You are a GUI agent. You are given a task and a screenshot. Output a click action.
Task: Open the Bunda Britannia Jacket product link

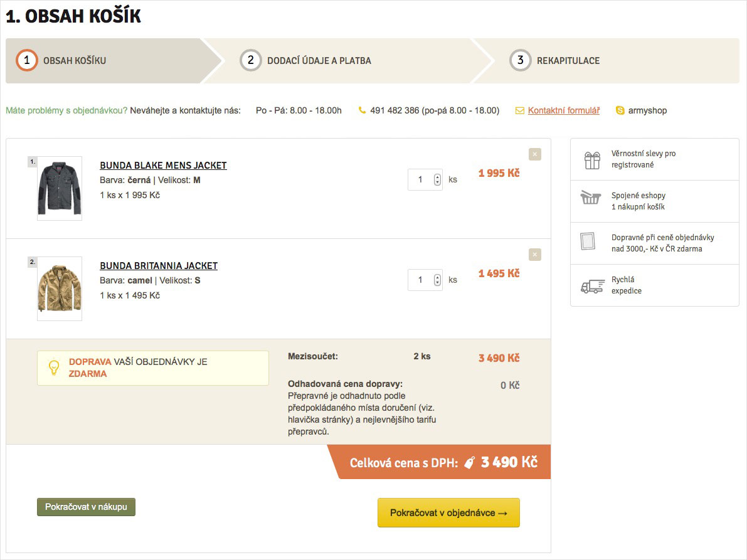tap(159, 266)
